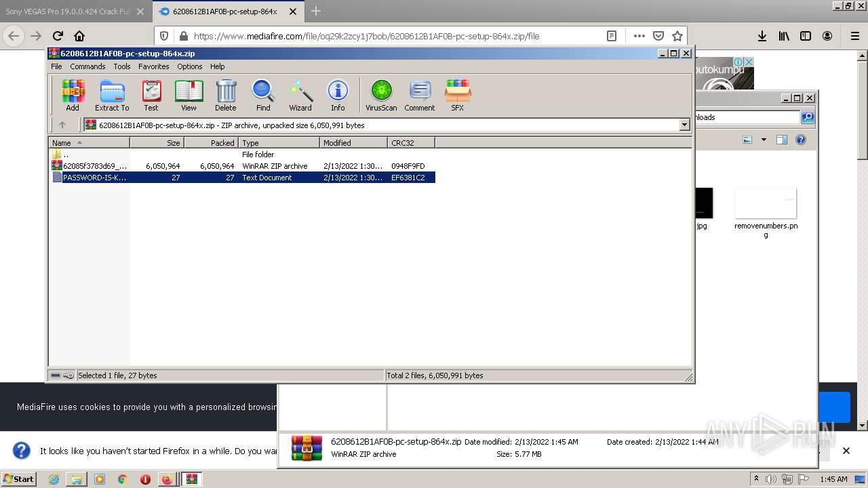Image resolution: width=868 pixels, height=488 pixels.
Task: Click Explorer window search button
Action: tap(807, 117)
